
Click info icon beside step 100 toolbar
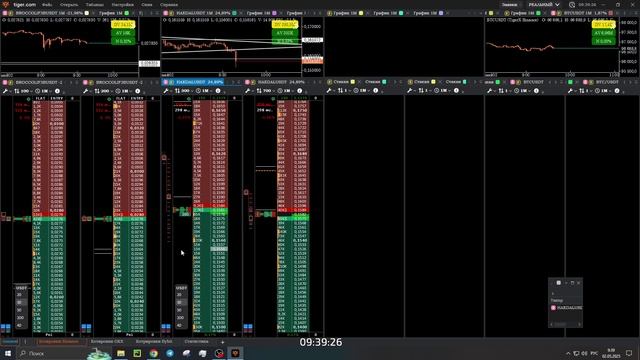57,91
